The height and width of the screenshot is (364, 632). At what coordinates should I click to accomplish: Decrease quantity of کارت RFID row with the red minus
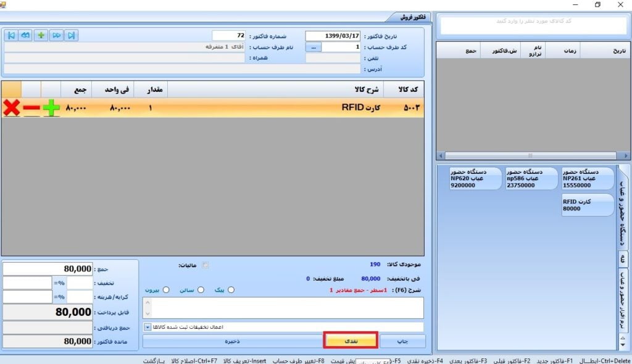pyautogui.click(x=31, y=107)
